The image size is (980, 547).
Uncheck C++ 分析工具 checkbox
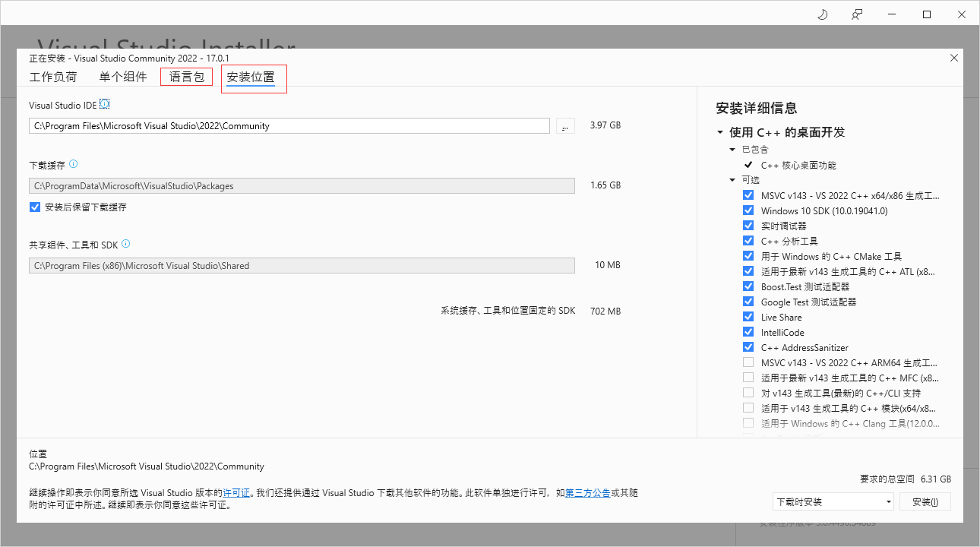point(748,241)
